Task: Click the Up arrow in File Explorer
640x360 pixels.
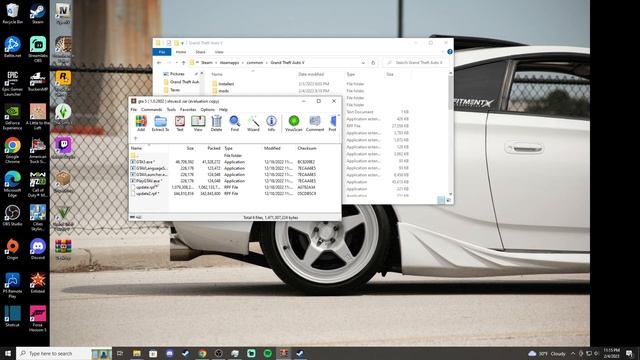Action: [x=184, y=63]
